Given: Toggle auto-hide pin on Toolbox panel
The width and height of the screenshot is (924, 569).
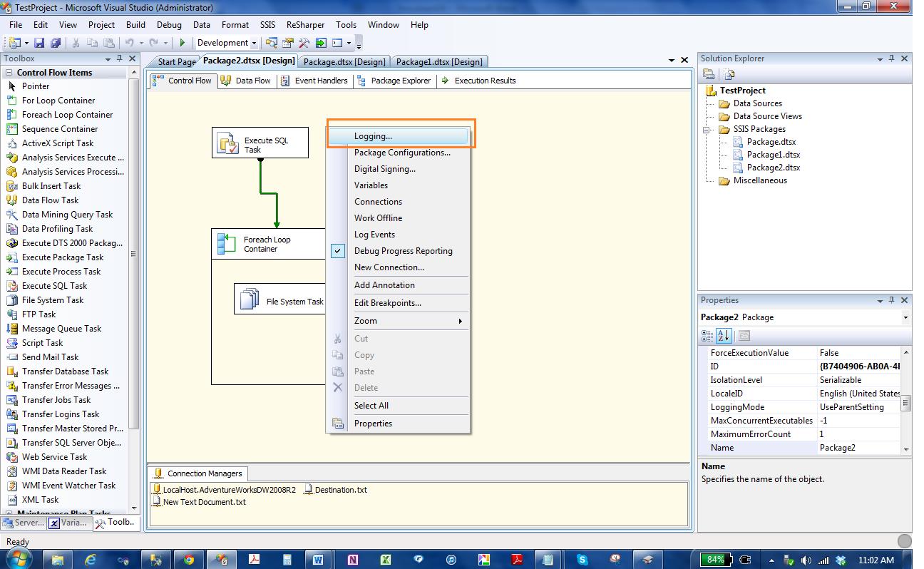Looking at the screenshot, I should (x=120, y=58).
